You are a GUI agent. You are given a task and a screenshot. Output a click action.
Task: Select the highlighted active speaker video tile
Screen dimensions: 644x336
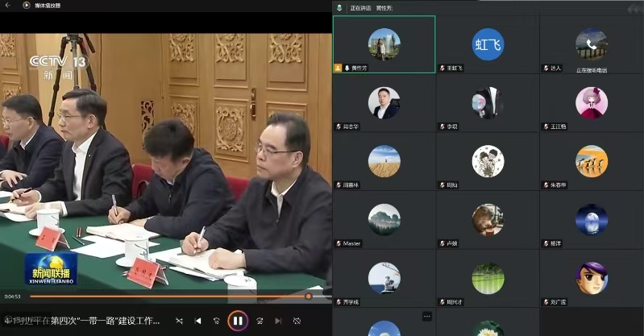[x=384, y=44]
